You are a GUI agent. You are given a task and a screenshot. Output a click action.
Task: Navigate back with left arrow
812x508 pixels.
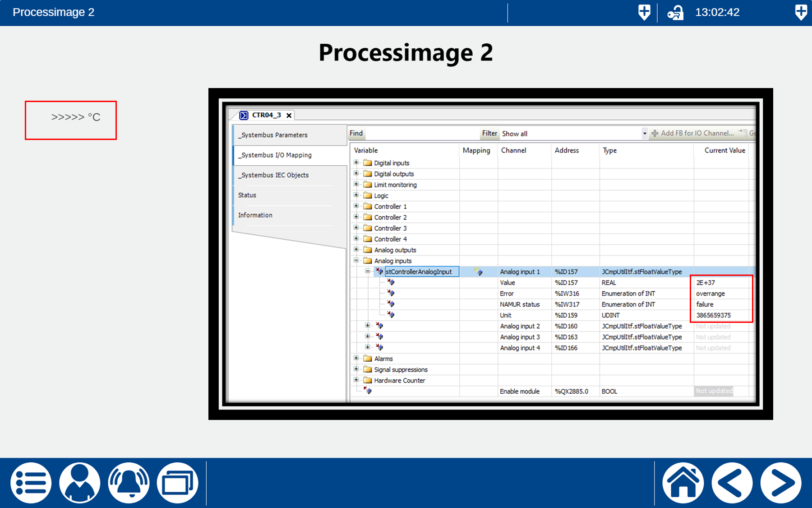pos(732,483)
